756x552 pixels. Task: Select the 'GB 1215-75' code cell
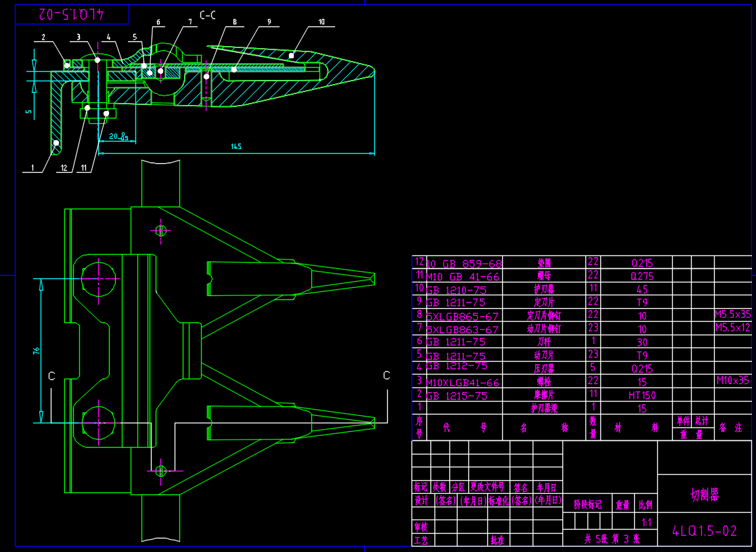457,396
